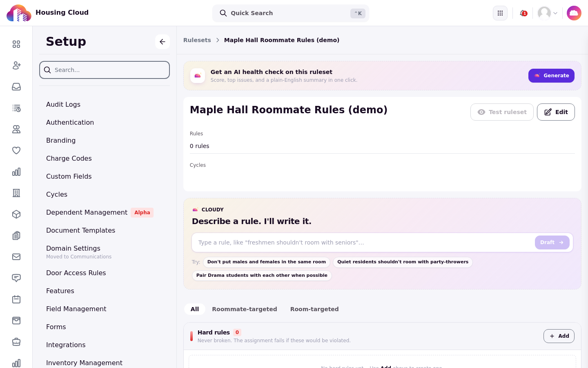This screenshot has height=368, width=588.
Task: Open the people group icon in left rail
Action: (16, 129)
